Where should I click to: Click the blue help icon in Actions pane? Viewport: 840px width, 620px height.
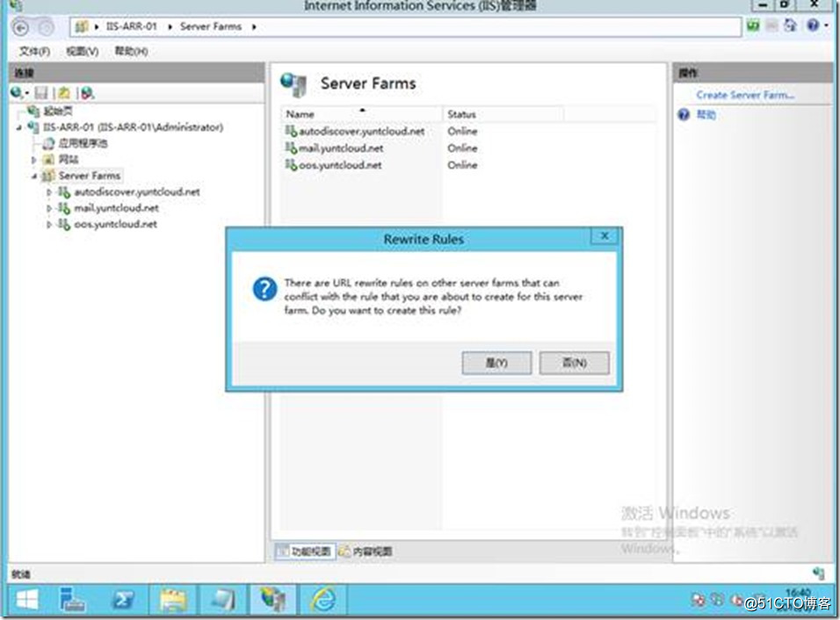tap(684, 114)
